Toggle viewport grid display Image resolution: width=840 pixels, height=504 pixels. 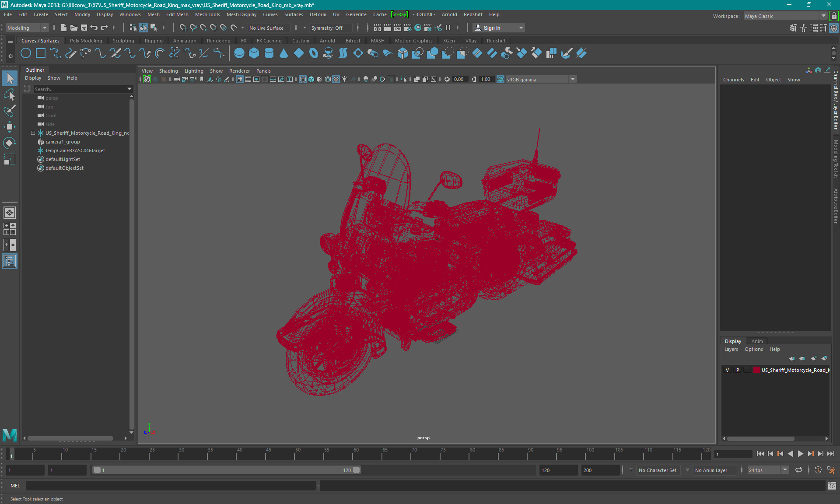[240, 79]
